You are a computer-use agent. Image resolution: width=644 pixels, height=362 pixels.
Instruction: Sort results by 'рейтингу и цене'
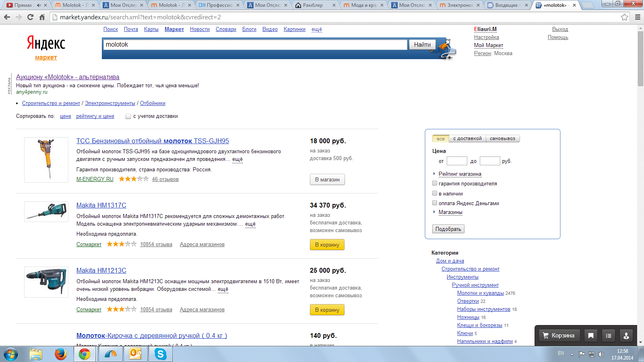tap(95, 116)
